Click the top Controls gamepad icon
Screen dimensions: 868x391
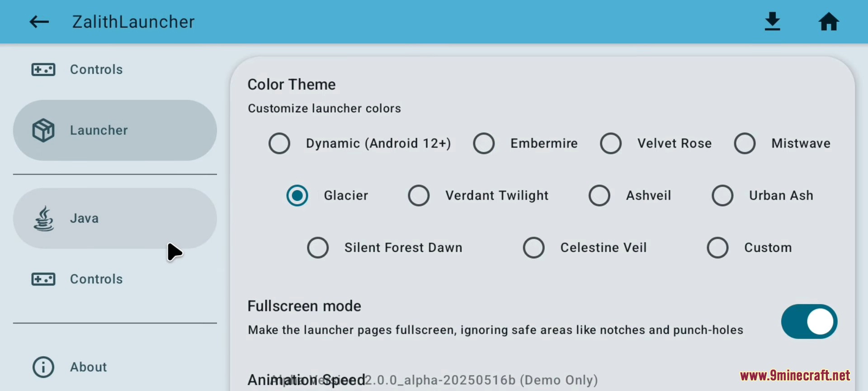coord(43,70)
